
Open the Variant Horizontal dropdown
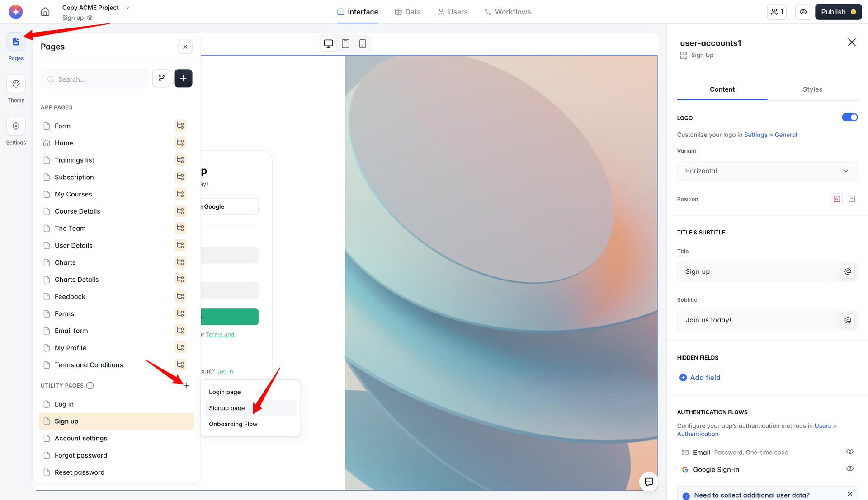tap(767, 171)
